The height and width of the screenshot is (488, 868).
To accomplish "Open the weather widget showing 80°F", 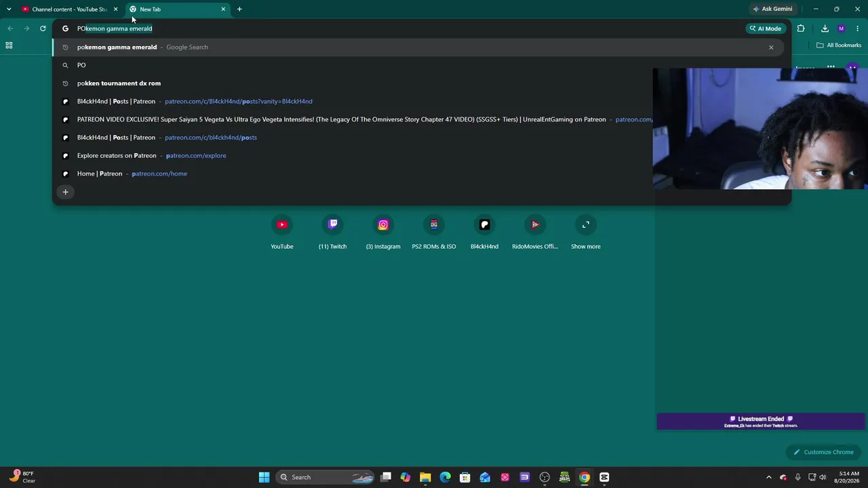I will click(x=21, y=477).
